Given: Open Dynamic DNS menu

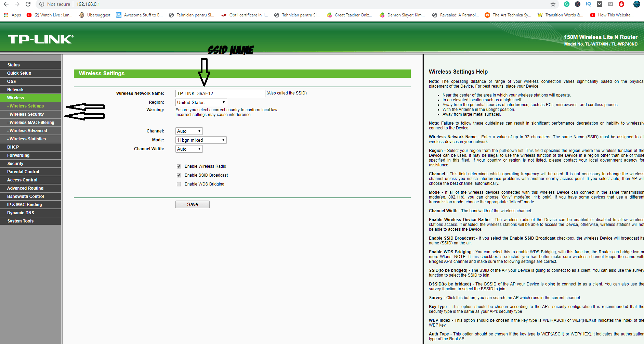Looking at the screenshot, I should click(30, 213).
